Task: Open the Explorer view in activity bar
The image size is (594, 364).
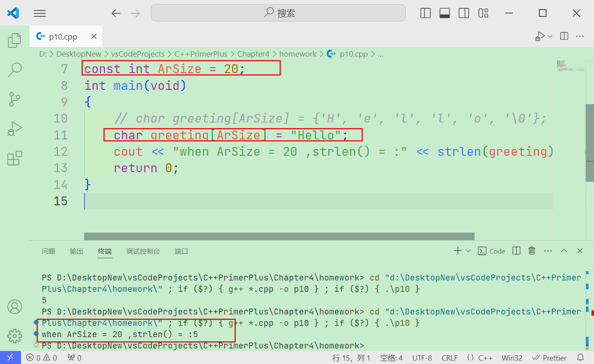Action: (15, 40)
